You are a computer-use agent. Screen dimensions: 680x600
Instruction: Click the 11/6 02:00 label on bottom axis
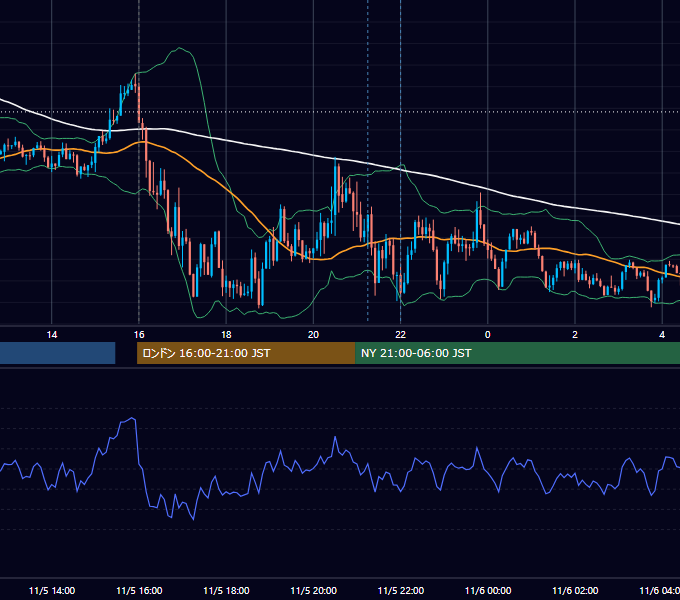[x=575, y=590]
